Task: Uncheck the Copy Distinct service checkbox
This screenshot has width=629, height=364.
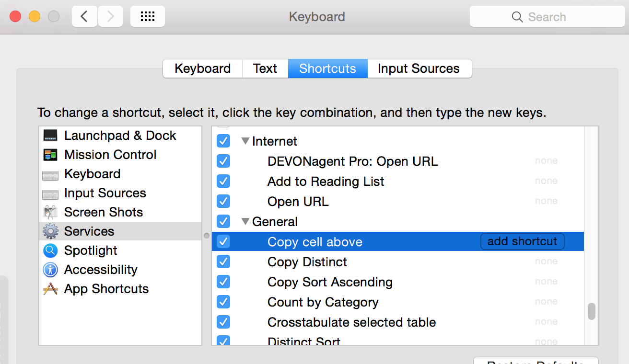Action: (223, 262)
